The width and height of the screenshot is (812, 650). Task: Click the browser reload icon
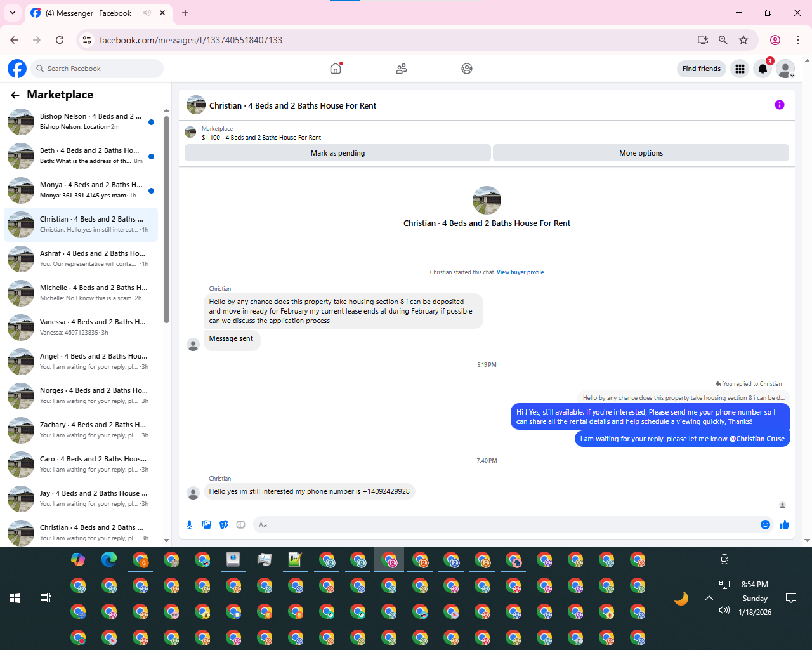[60, 40]
